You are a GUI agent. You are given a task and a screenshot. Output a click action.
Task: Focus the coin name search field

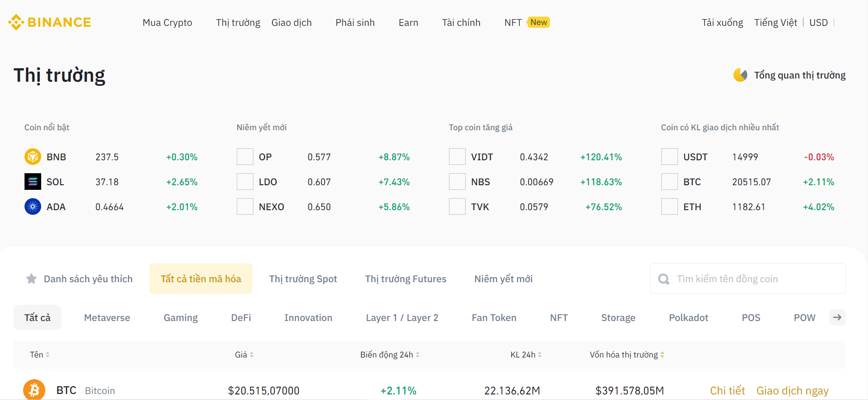click(748, 279)
